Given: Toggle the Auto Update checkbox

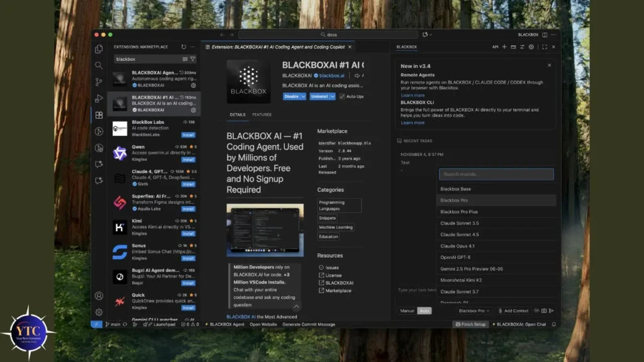Looking at the screenshot, I should [x=341, y=96].
